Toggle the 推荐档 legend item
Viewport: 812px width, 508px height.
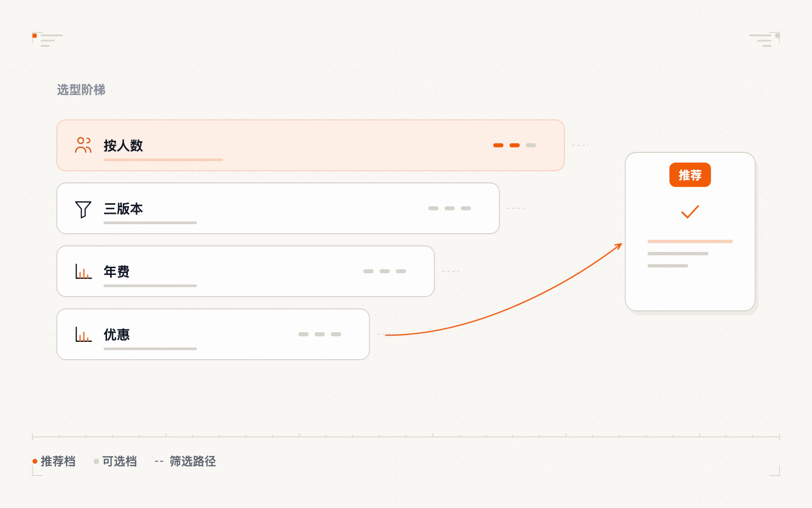(54, 461)
